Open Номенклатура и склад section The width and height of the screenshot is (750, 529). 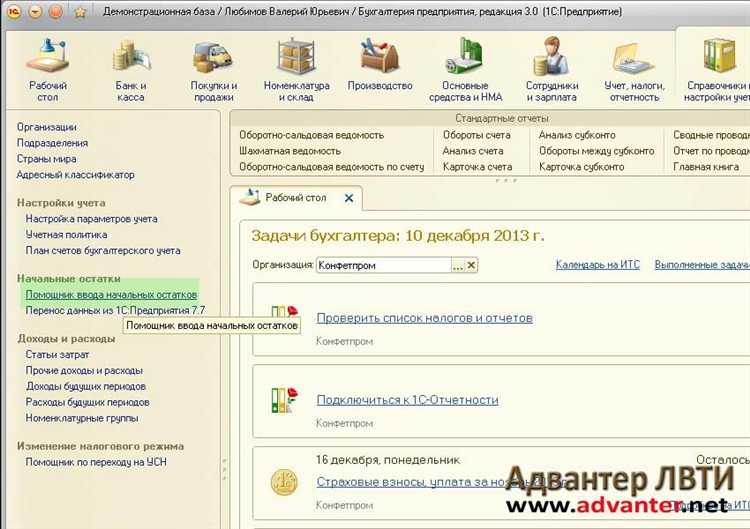click(296, 60)
